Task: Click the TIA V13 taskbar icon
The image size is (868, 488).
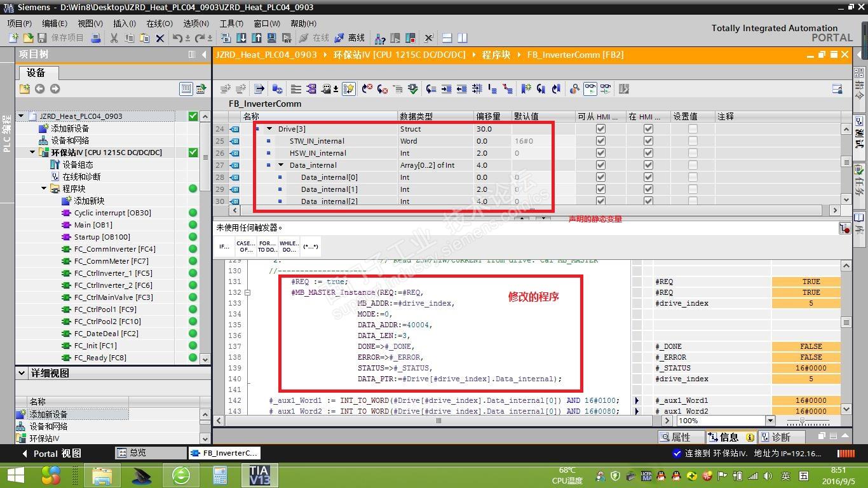Action: [x=259, y=475]
